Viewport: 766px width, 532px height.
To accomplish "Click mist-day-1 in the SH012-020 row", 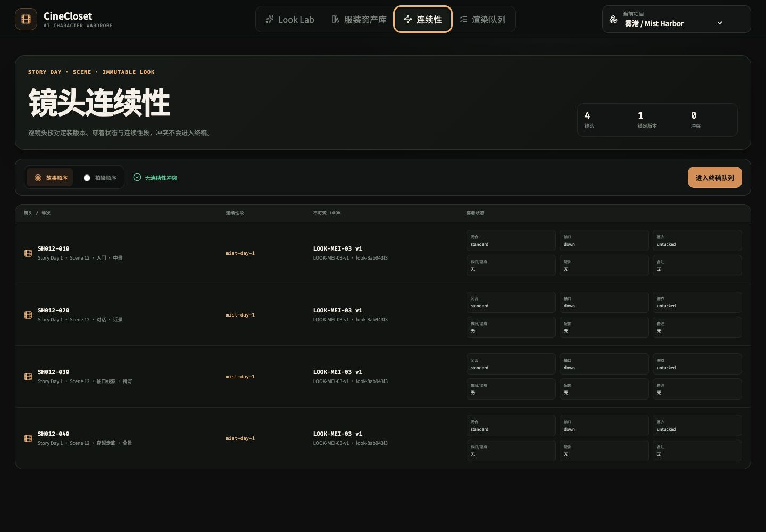I will [240, 315].
